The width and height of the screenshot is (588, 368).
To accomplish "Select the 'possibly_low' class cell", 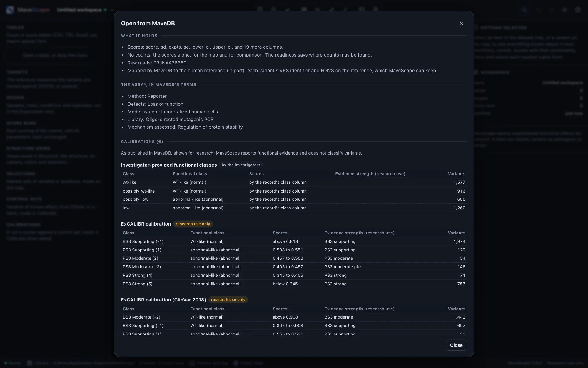I will click(135, 199).
